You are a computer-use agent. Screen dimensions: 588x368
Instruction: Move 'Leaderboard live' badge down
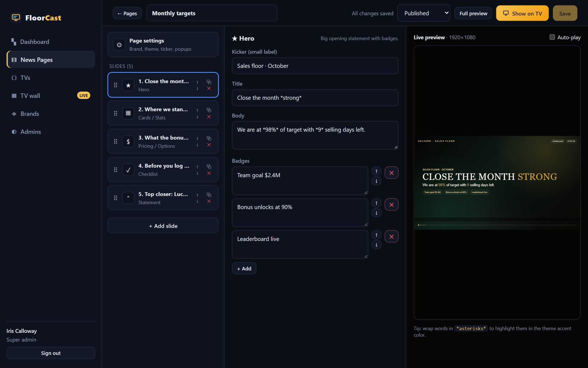(x=376, y=245)
